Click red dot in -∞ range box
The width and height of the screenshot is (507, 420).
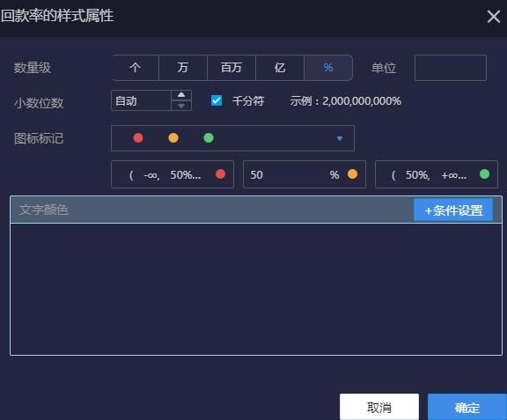[221, 174]
